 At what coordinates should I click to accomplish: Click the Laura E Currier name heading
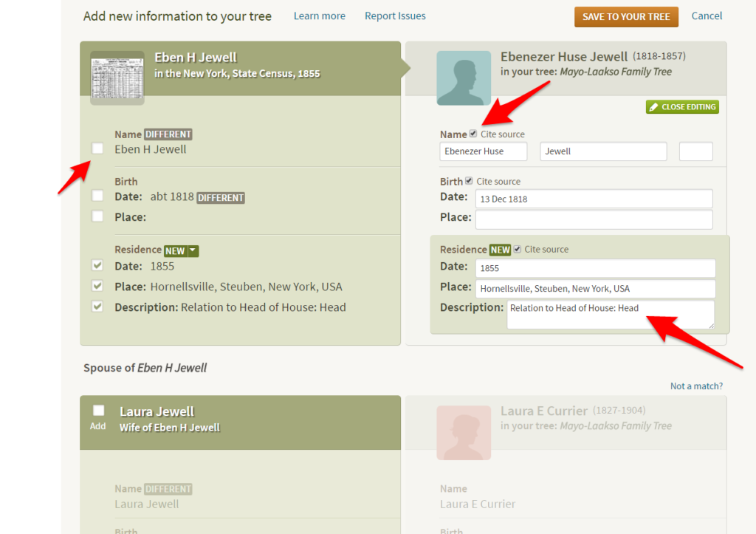544,411
